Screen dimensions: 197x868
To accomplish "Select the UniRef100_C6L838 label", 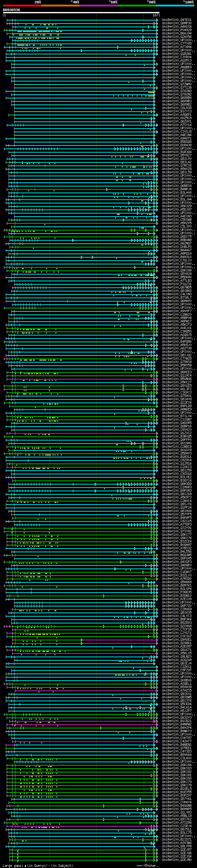I will point(176,108).
